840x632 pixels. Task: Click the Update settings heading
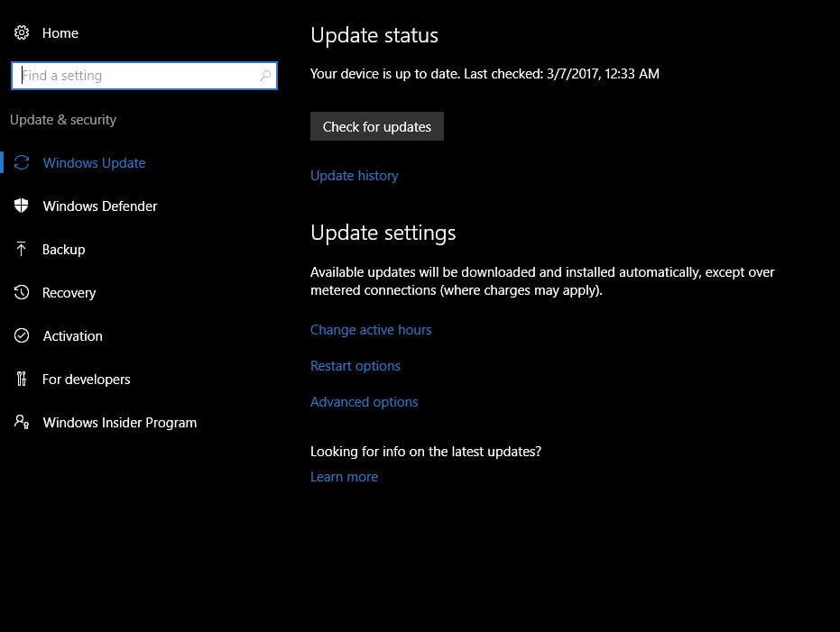pos(383,234)
